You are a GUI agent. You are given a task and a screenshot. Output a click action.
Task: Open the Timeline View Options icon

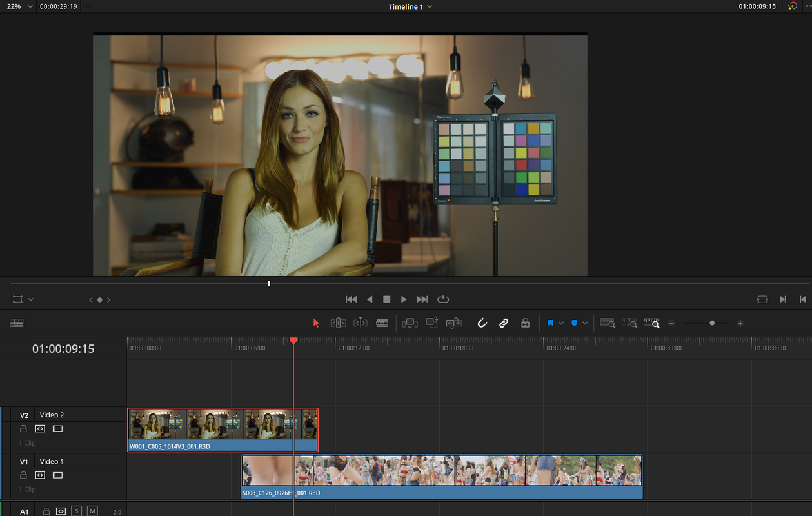pyautogui.click(x=17, y=322)
